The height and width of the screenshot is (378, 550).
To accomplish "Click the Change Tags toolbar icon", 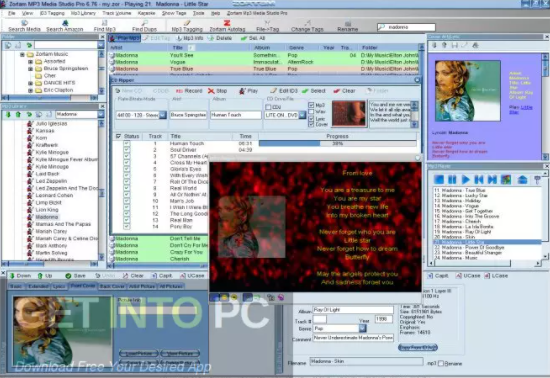I will (307, 26).
